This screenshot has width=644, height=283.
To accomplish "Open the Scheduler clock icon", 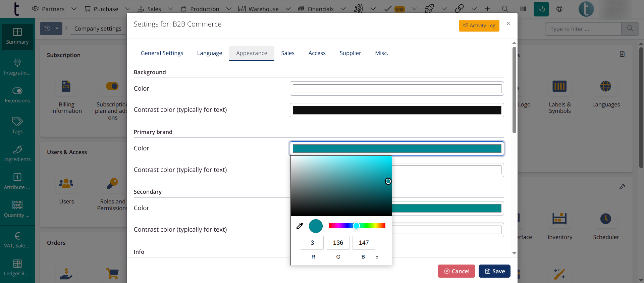I will (x=606, y=219).
